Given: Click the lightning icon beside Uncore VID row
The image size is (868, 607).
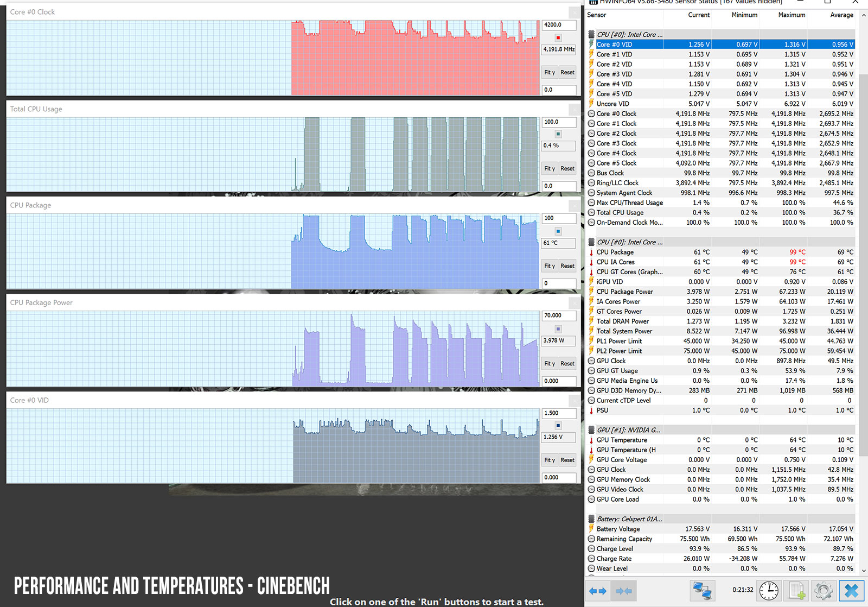Looking at the screenshot, I should coord(591,104).
